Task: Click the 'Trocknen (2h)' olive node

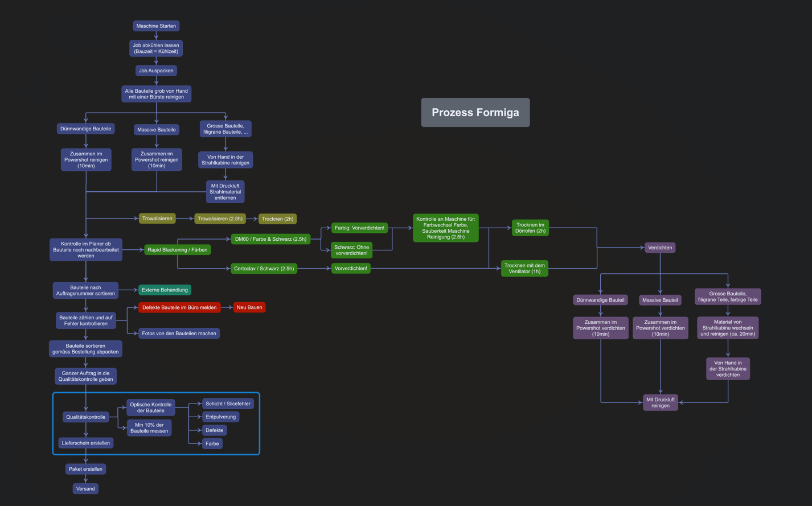Action: 278,219
